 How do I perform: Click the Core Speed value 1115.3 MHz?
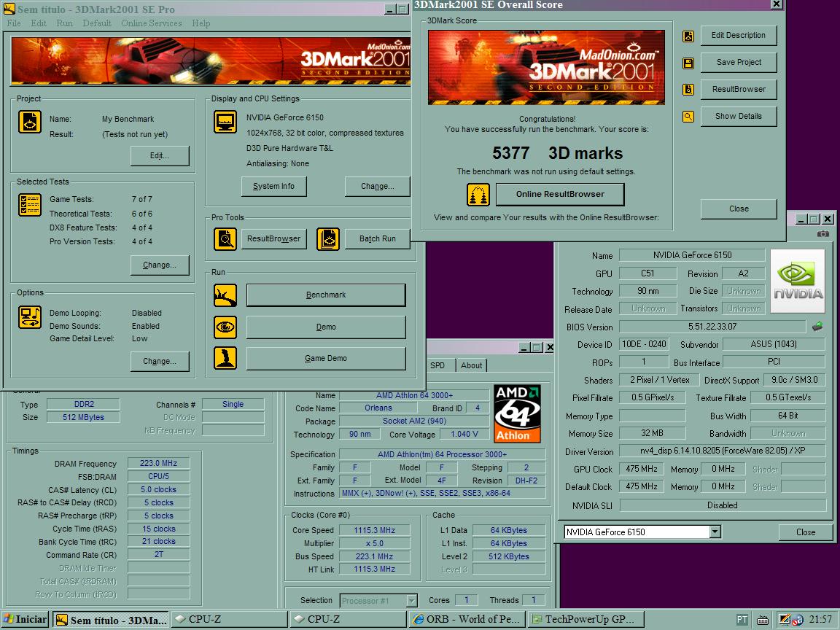(x=375, y=530)
